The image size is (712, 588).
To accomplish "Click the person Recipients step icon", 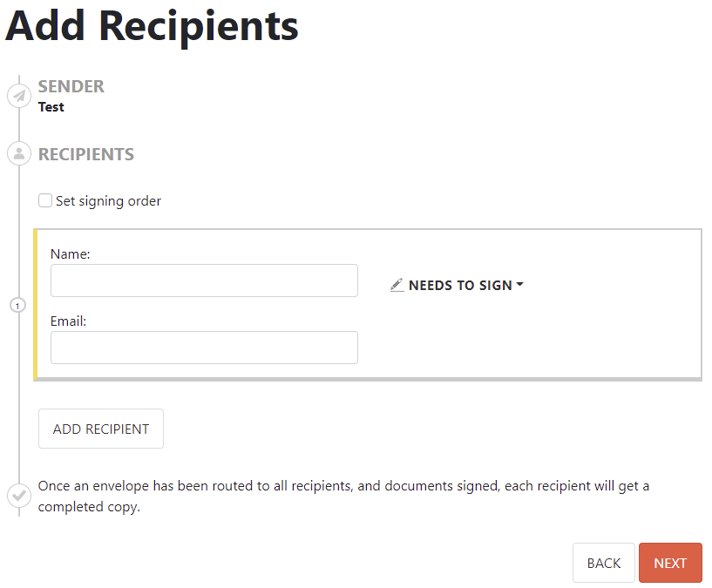I will 19,154.
